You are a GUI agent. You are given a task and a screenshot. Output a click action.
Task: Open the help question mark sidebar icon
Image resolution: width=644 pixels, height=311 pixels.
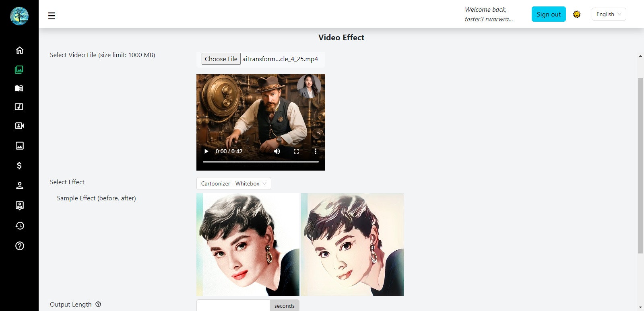click(x=19, y=246)
